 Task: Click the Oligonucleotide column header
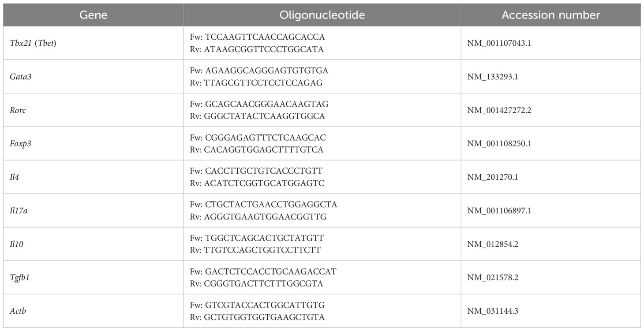point(322,15)
